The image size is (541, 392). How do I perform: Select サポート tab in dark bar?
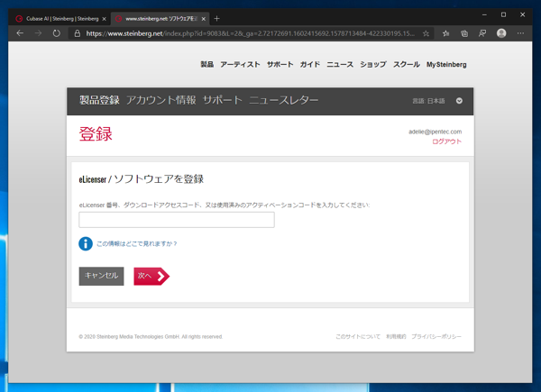pyautogui.click(x=222, y=100)
